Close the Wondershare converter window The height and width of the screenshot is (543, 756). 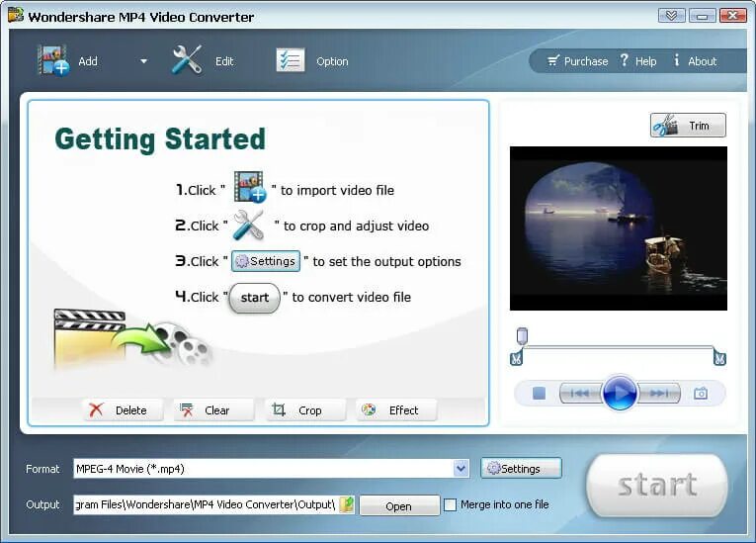coord(733,16)
